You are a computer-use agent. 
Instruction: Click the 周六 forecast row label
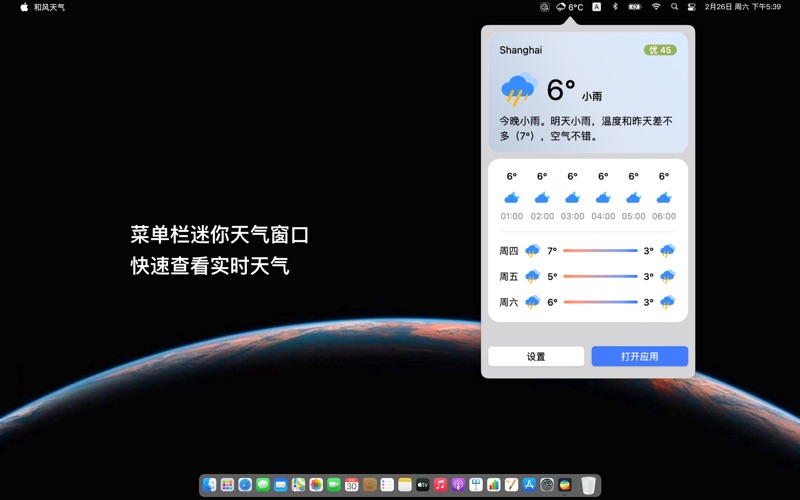click(509, 302)
